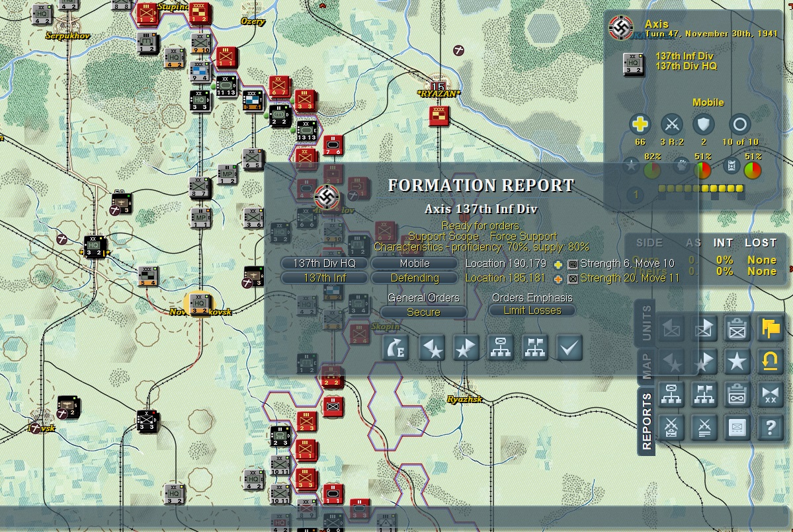Open the Formation star icon in Reports panel
793x532 pixels.
737,361
